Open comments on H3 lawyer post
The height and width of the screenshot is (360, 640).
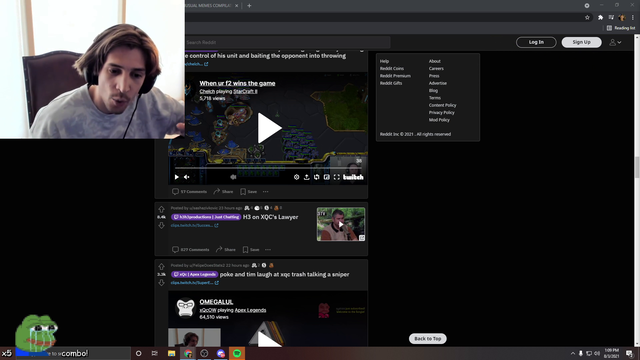point(191,249)
